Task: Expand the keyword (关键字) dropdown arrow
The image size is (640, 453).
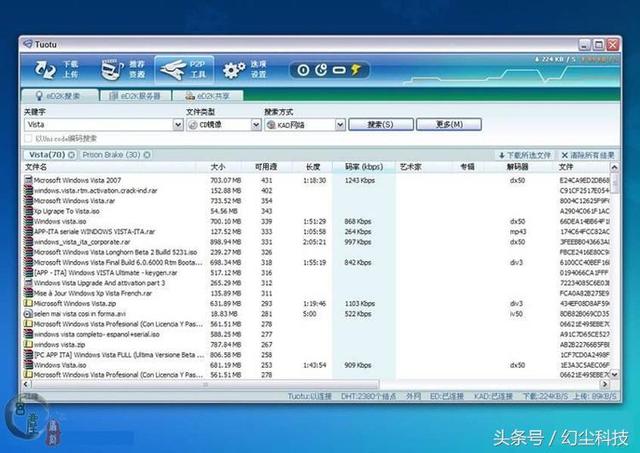Action: [x=178, y=124]
